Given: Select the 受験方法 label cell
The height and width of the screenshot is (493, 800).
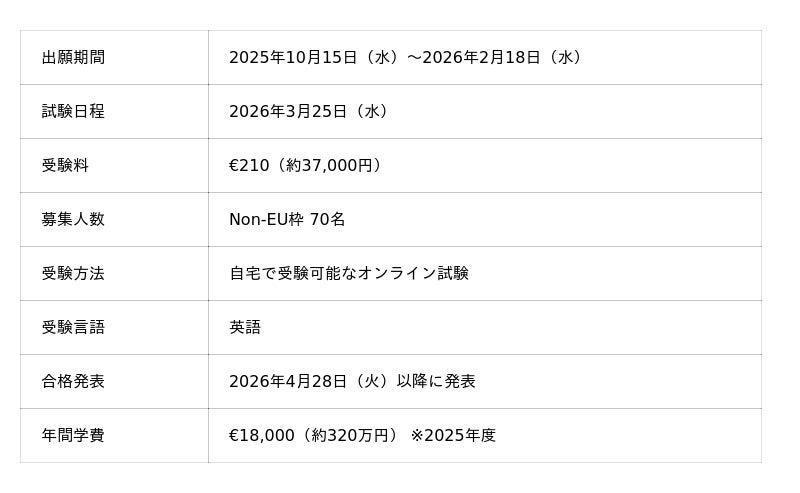Looking at the screenshot, I should tap(73, 273).
